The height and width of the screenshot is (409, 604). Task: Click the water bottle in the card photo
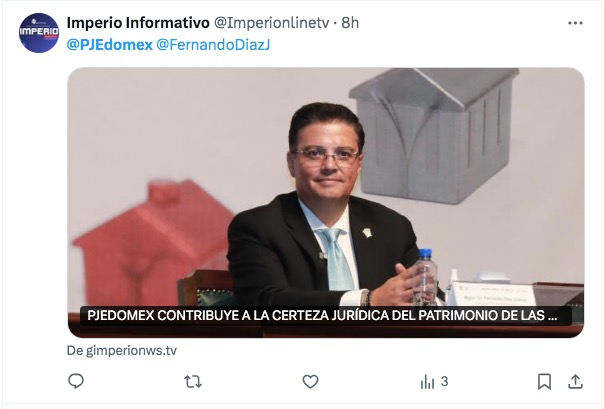pyautogui.click(x=425, y=276)
